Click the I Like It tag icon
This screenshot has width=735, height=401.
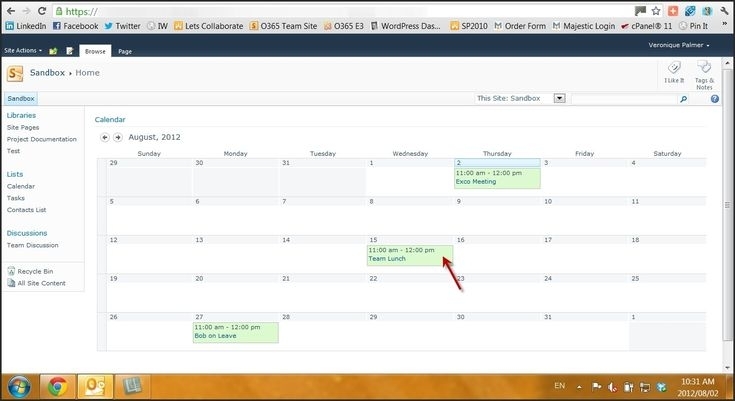pyautogui.click(x=674, y=73)
